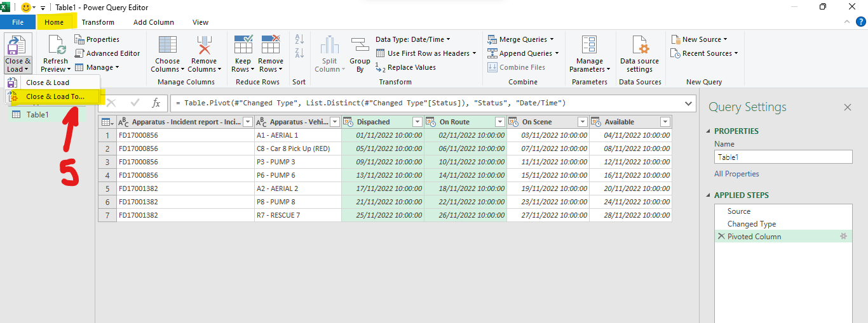Open the Recent Sources dropdown

click(x=704, y=53)
